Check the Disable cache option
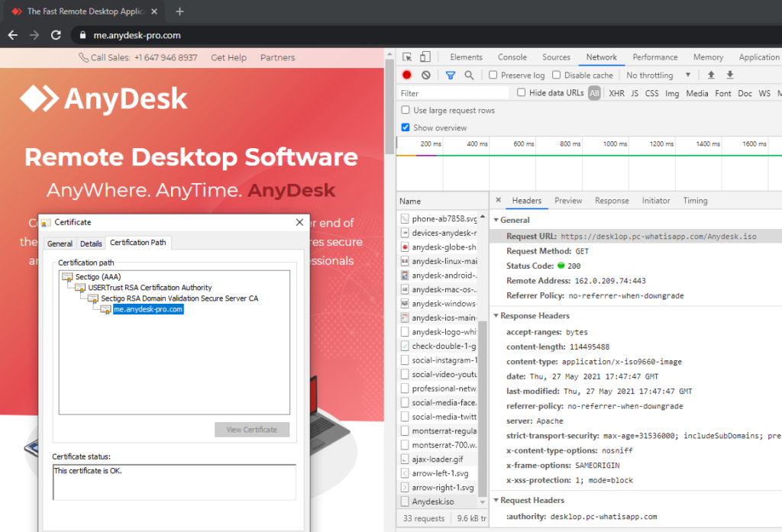Screen dimensions: 782x532 (557, 76)
